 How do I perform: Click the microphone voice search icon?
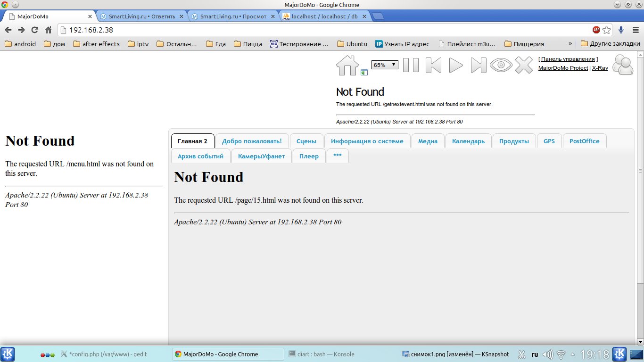(x=621, y=30)
